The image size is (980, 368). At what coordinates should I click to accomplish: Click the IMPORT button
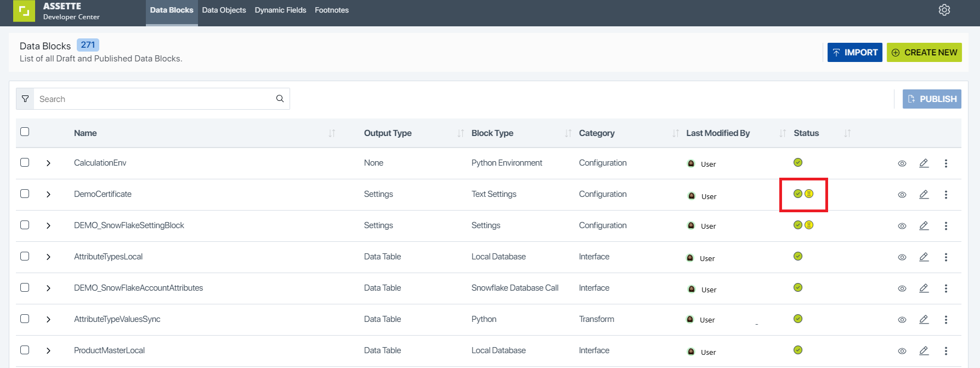click(x=855, y=53)
